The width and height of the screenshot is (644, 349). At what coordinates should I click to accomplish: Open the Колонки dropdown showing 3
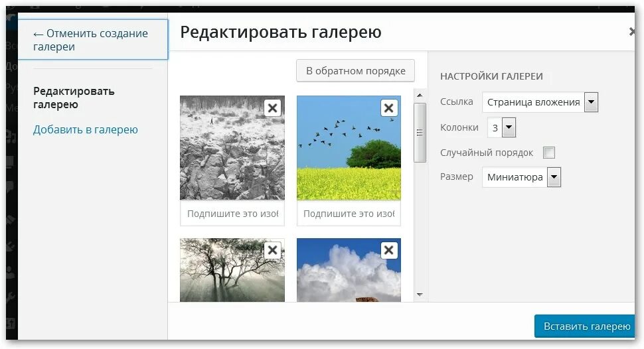pos(501,127)
